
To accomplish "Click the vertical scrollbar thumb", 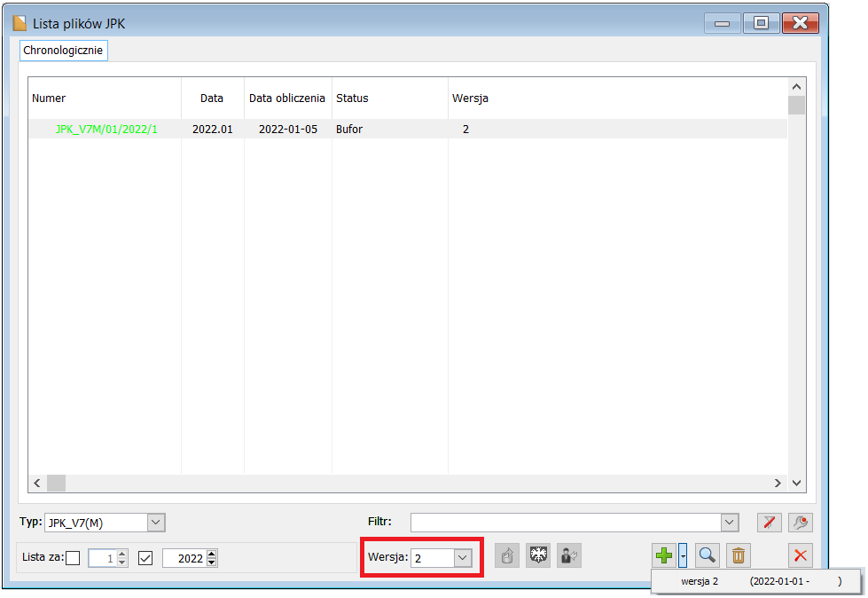I will [x=796, y=105].
